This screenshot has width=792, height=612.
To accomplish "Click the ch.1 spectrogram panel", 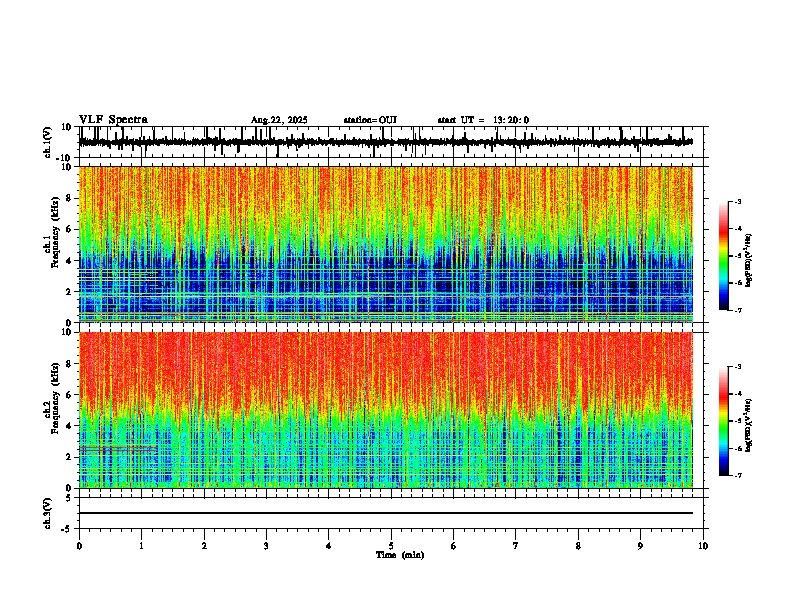I will point(386,244).
